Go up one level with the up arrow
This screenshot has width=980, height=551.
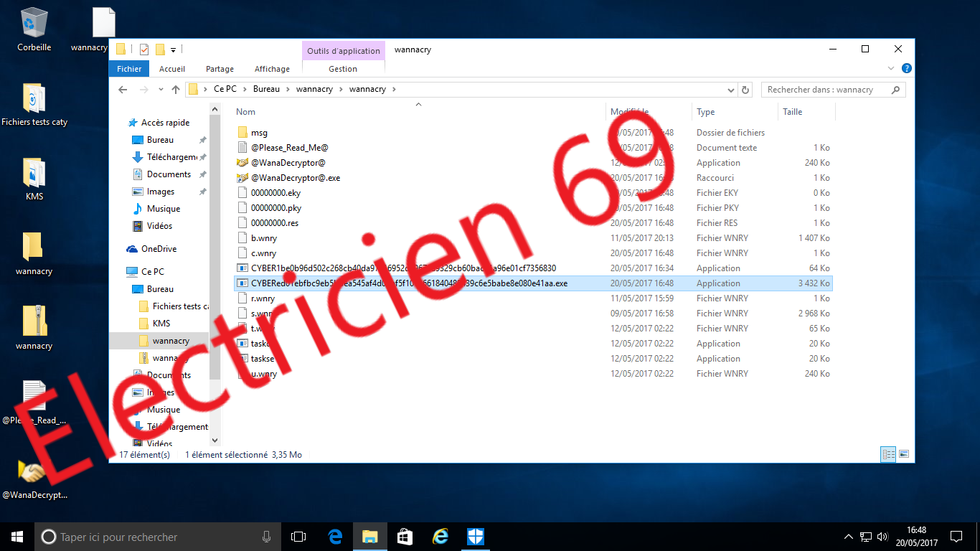coord(176,90)
